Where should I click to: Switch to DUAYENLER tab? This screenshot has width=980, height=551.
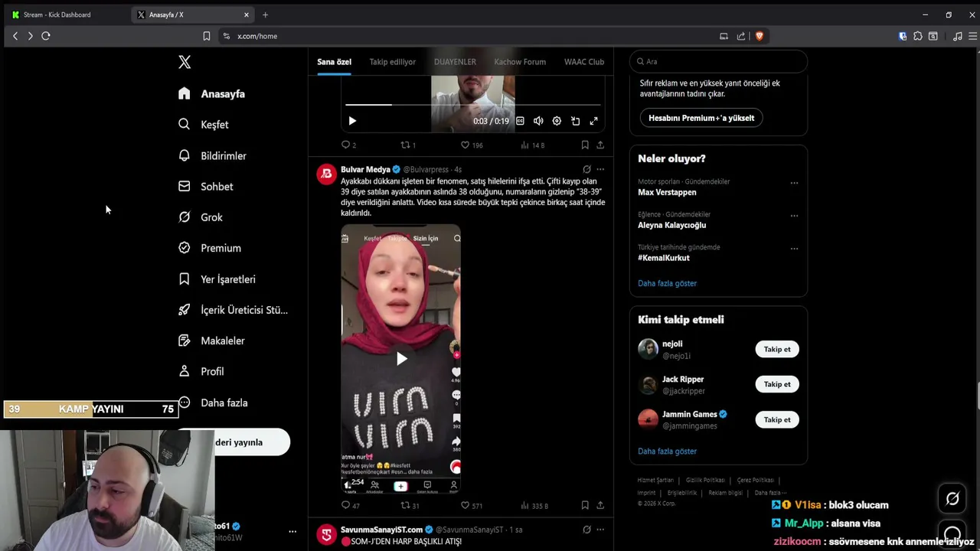(x=455, y=62)
